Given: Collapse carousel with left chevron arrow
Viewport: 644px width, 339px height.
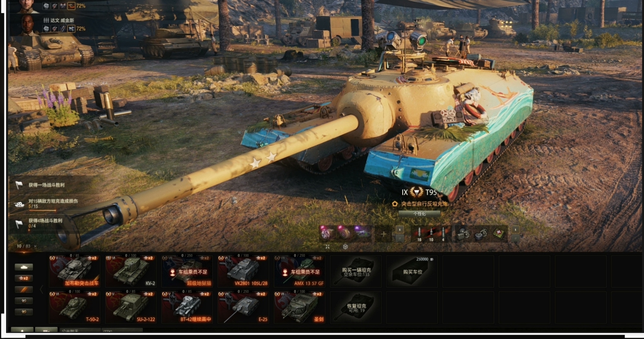Looking at the screenshot, I should [41, 289].
